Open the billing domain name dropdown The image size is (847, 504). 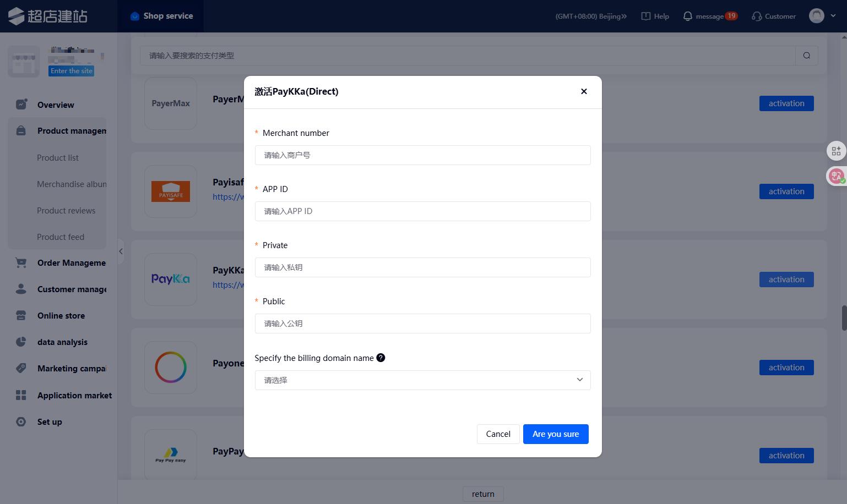tap(422, 380)
